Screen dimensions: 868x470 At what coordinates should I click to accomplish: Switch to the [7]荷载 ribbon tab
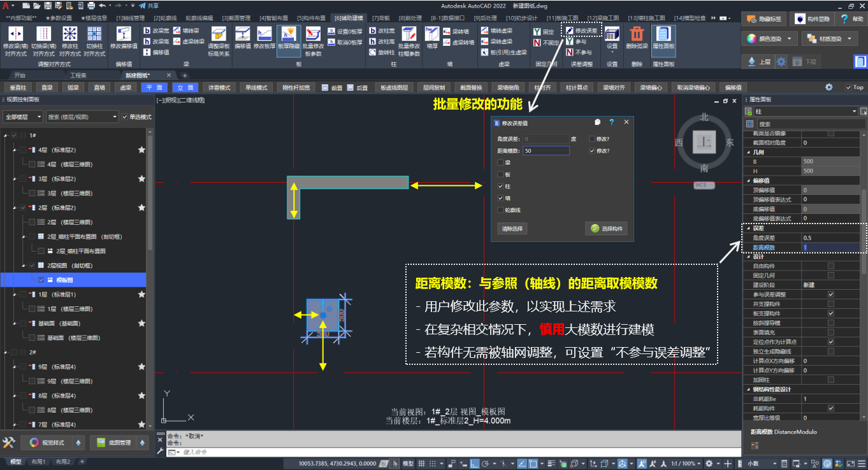click(380, 18)
